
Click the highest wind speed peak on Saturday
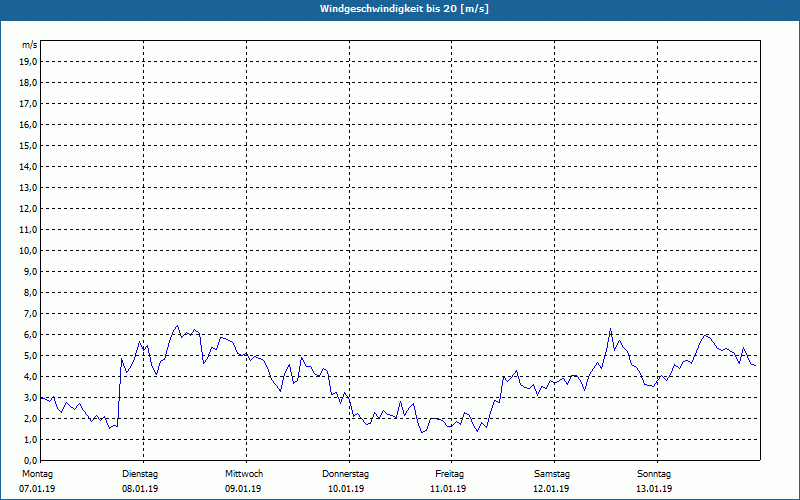(x=610, y=329)
